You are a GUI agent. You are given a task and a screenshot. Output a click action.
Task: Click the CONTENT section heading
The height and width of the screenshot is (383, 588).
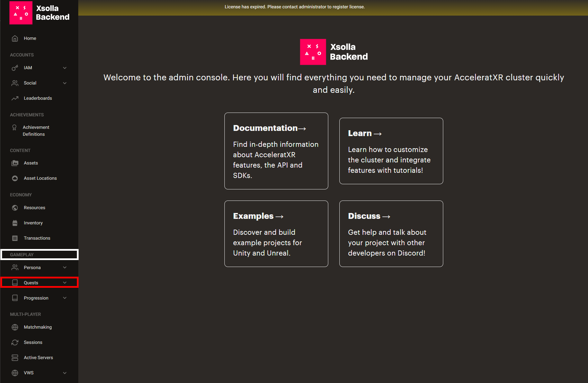pos(20,151)
